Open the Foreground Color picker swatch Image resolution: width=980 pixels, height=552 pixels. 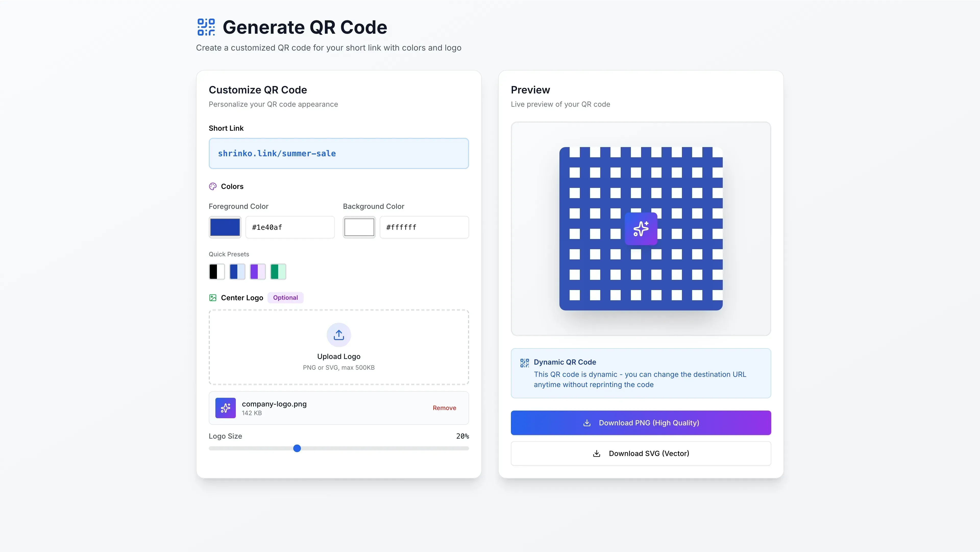[x=225, y=227]
